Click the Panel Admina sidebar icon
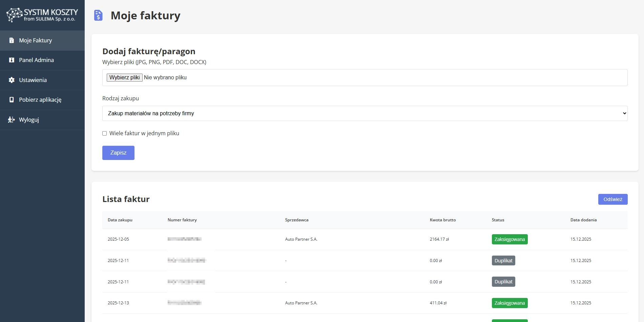The image size is (644, 322). 12,60
